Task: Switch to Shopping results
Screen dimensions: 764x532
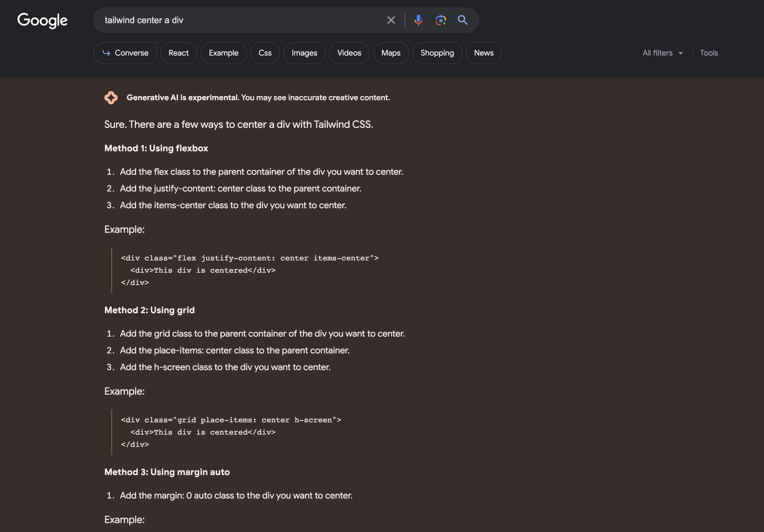Action: pos(437,53)
